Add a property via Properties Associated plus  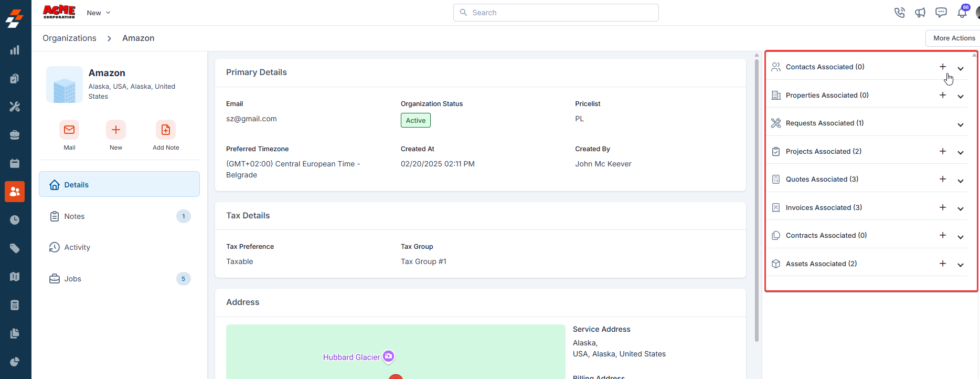pyautogui.click(x=943, y=95)
